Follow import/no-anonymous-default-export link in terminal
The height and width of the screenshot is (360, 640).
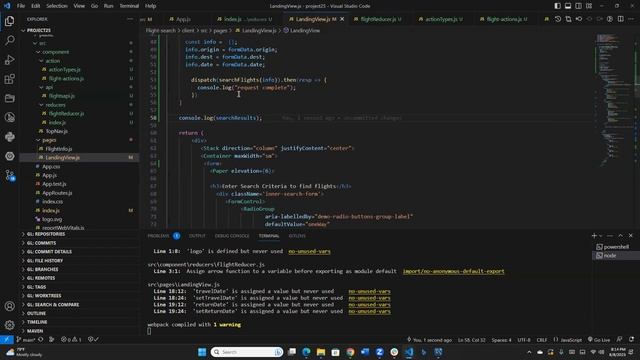coord(453,271)
